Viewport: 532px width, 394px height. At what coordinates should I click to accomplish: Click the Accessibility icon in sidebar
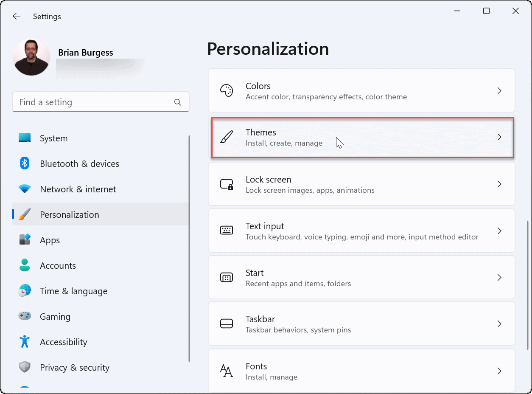click(24, 342)
